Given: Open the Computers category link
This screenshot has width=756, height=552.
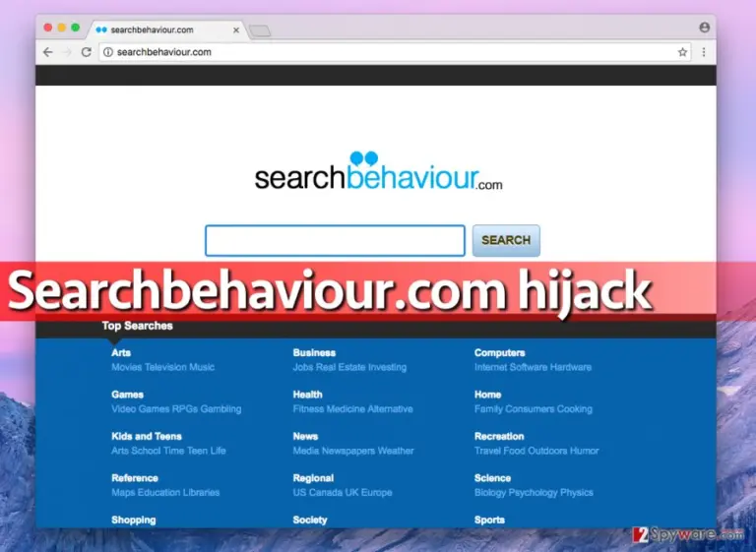Looking at the screenshot, I should (499, 353).
